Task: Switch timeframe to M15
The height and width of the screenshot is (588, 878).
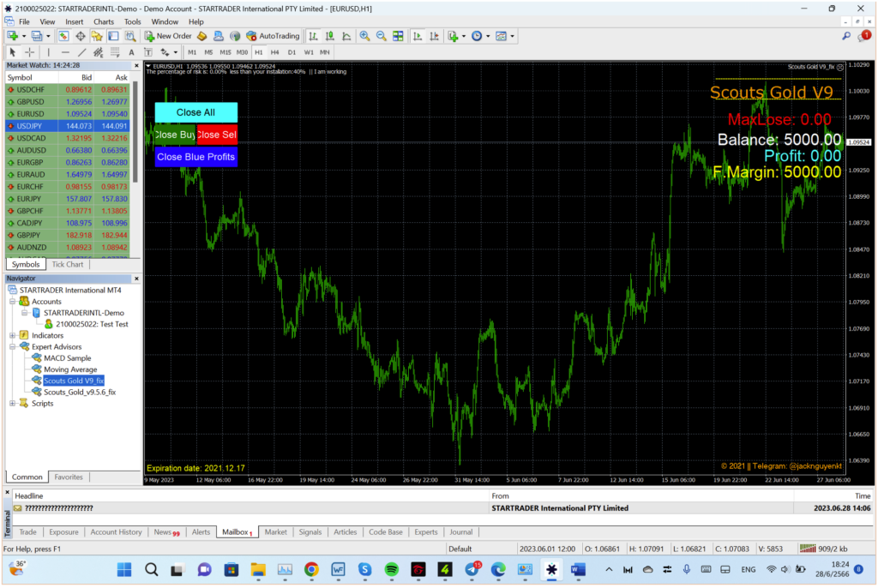Action: point(226,52)
